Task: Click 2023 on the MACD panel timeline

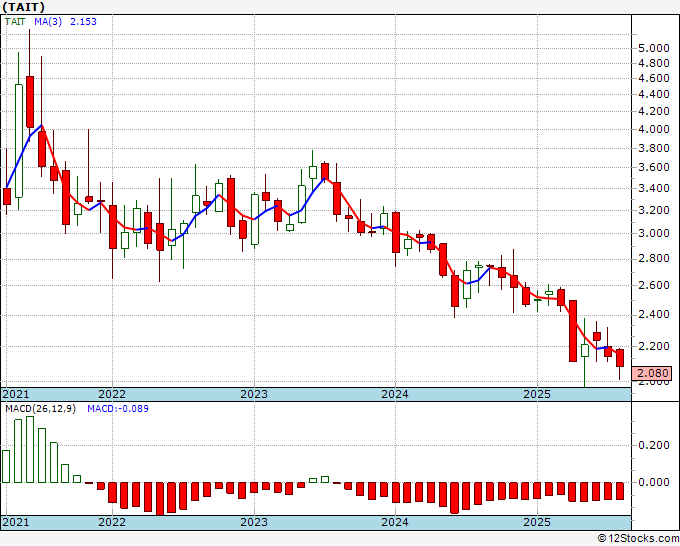Action: [254, 522]
